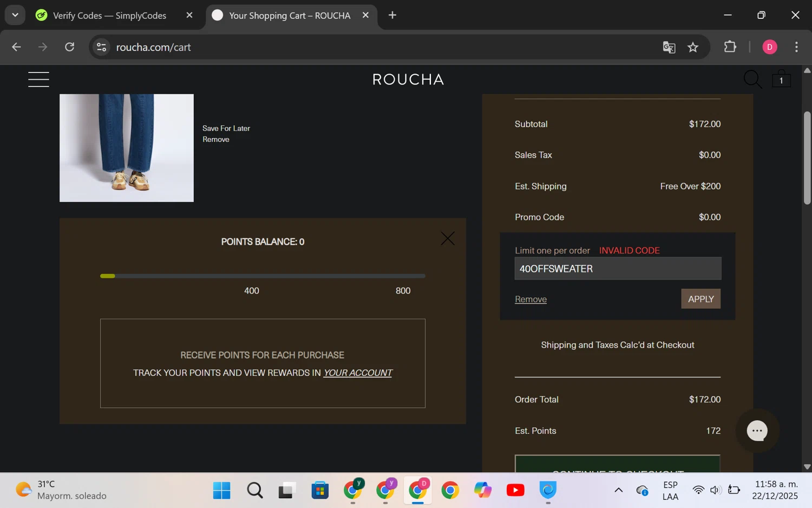Viewport: 812px width, 508px height.
Task: Click the points progress bar
Action: [x=263, y=276]
